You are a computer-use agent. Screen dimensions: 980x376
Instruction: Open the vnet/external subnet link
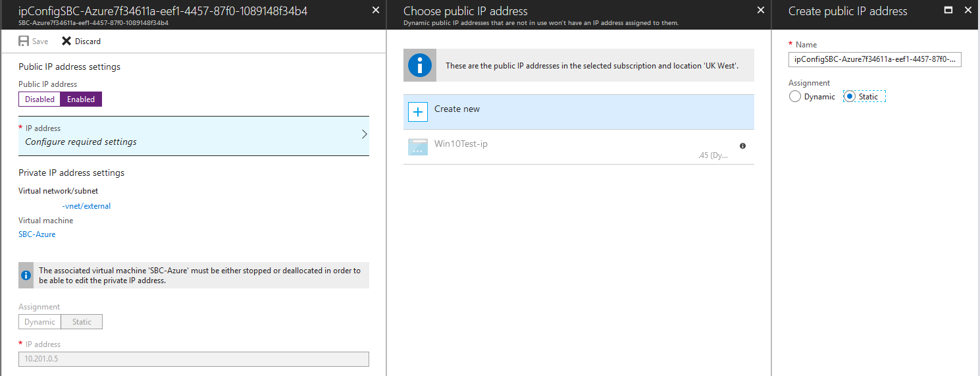tap(86, 206)
